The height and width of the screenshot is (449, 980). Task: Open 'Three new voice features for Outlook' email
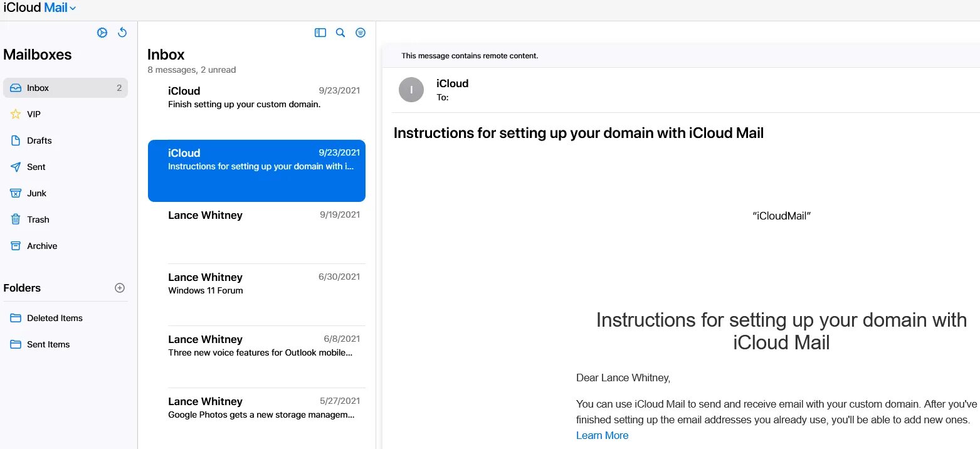pos(256,357)
